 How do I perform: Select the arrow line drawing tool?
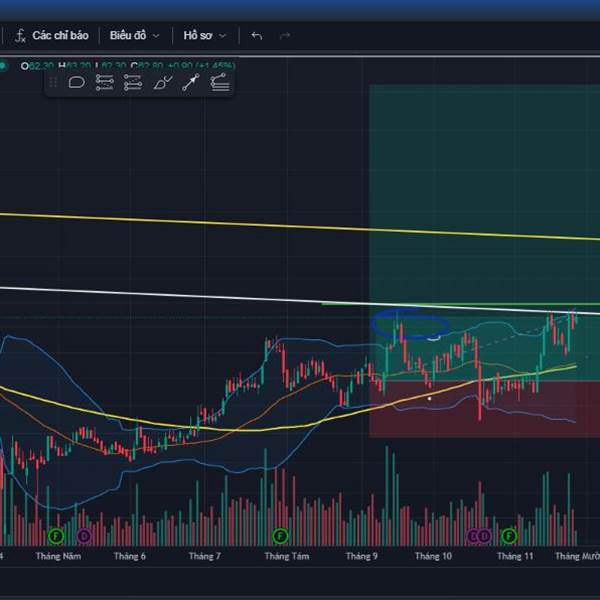tap(191, 83)
